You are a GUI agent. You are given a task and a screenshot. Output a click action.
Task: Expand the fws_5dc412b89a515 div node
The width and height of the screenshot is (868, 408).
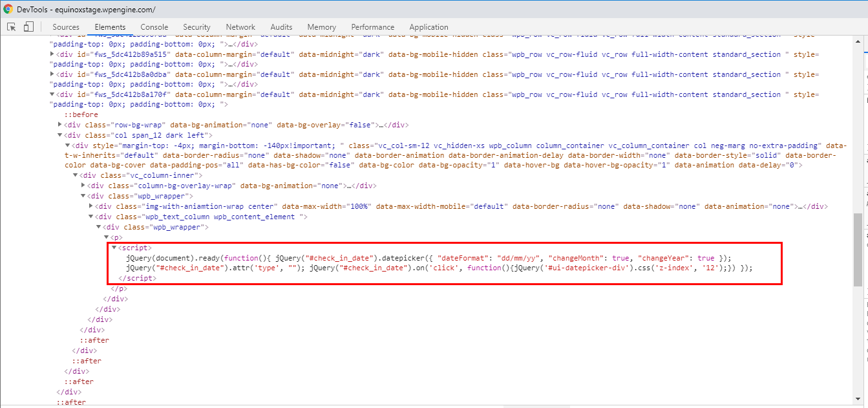click(x=52, y=54)
